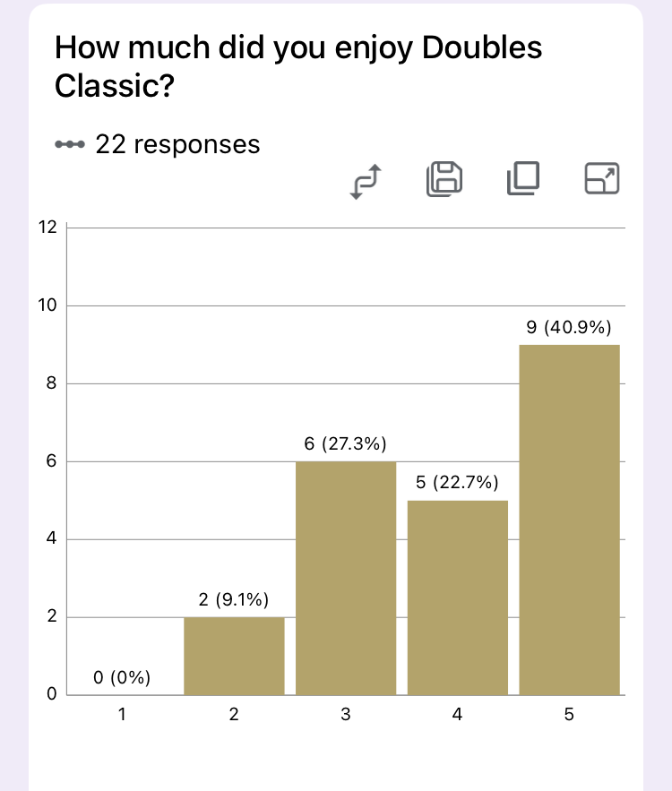Click the 22 responses text
The image size is (672, 791).
[x=177, y=144]
